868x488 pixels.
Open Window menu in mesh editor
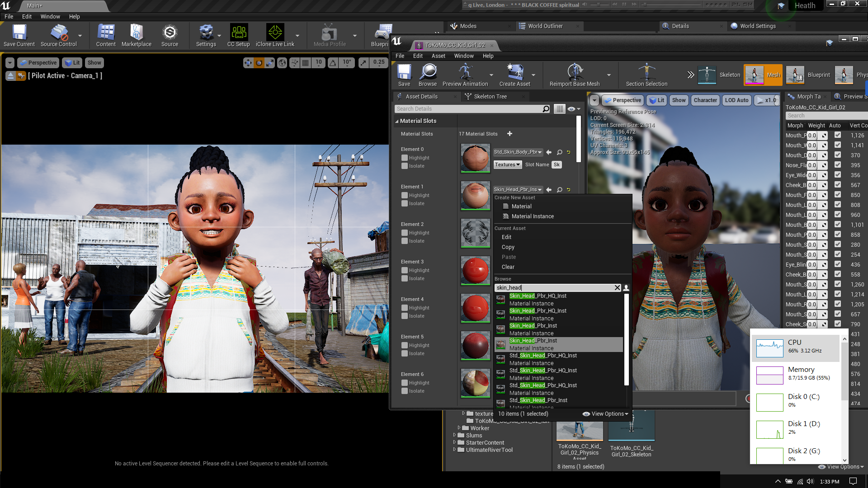(x=464, y=56)
